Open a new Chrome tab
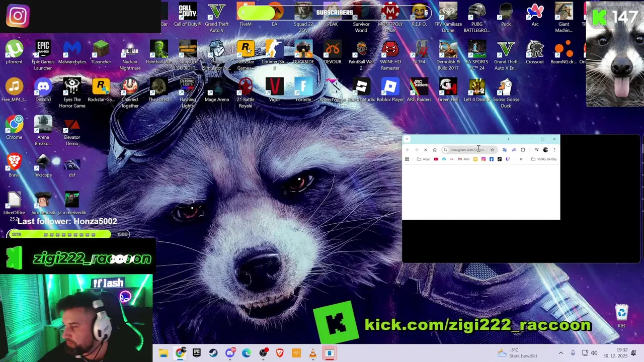The image size is (644, 362). tap(509, 139)
